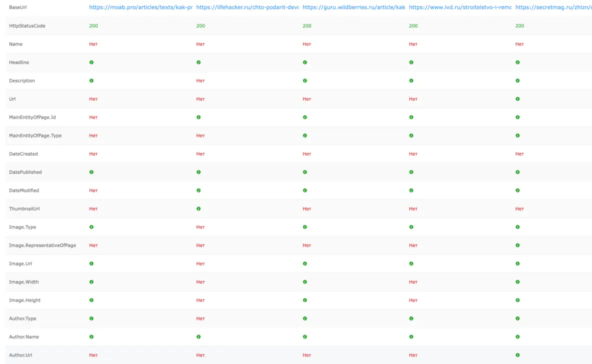Click Image.Width green icon for guru.wildberries.ru
Viewport: 592px width, 364px height.
tap(305, 282)
